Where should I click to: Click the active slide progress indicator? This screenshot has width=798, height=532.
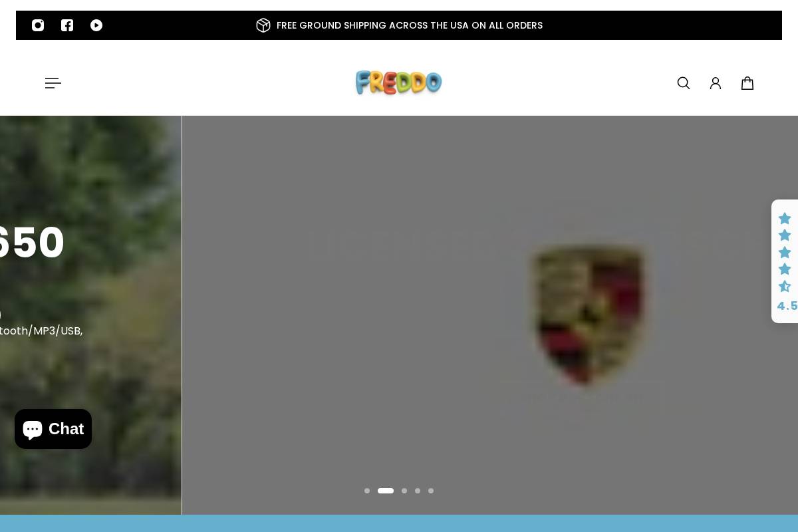[x=386, y=491]
